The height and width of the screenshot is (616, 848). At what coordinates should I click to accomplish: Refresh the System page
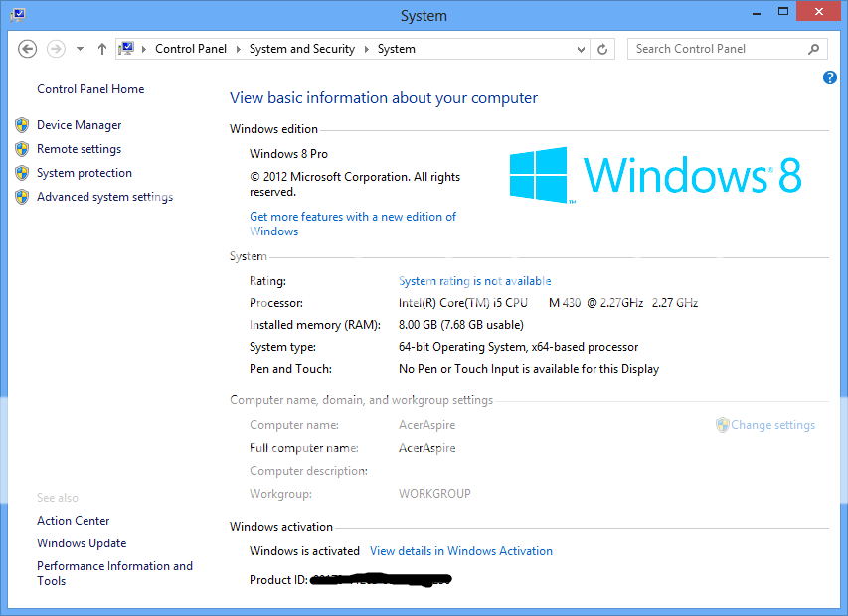tap(602, 49)
